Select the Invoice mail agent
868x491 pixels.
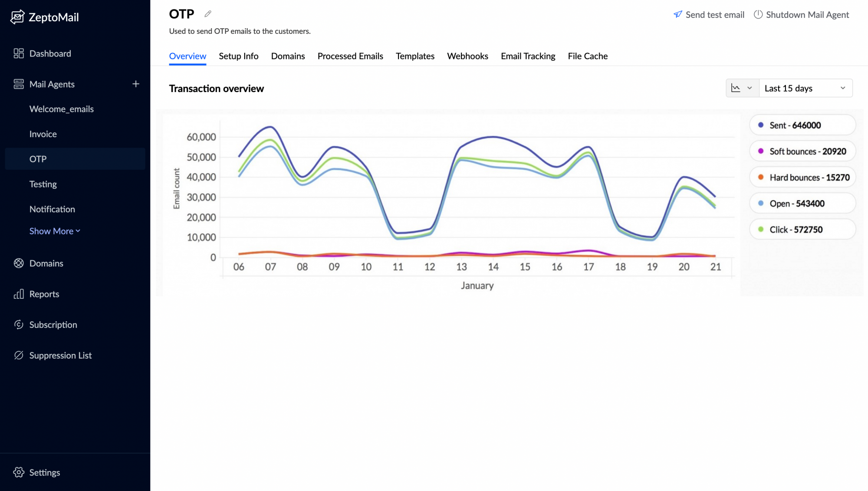[x=43, y=134]
